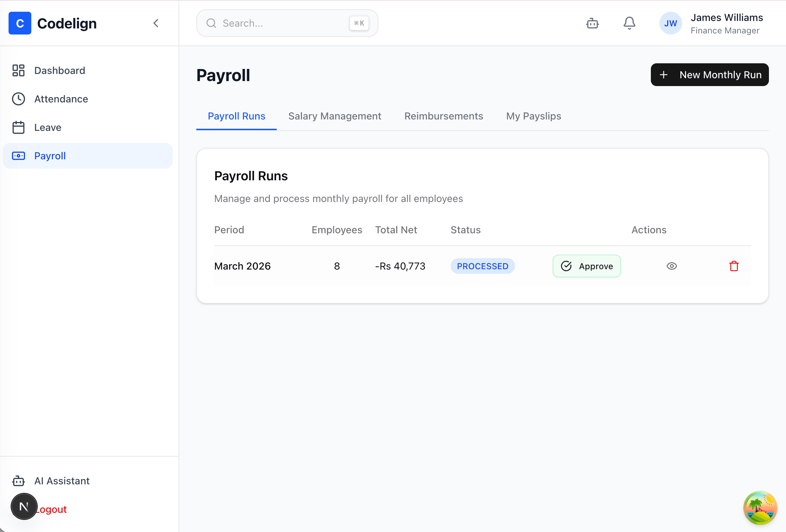Open the Leave section
This screenshot has height=532, width=786.
pos(47,127)
